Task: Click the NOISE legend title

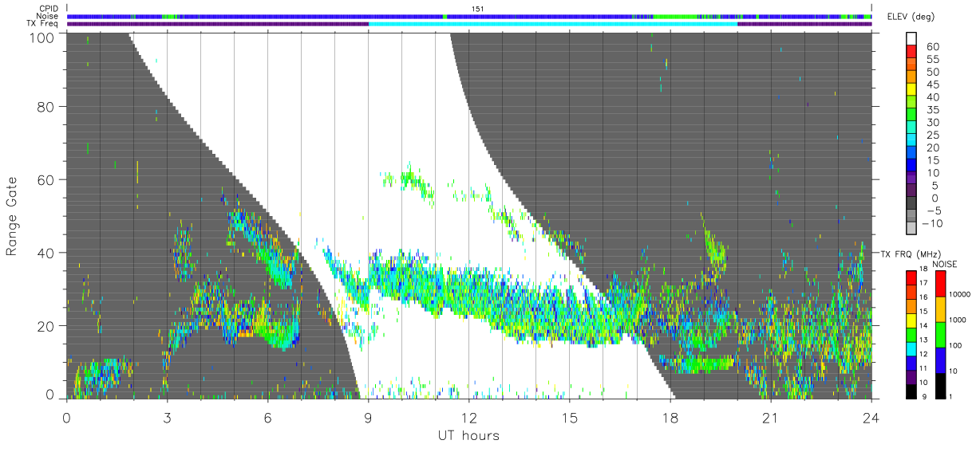Action: coord(943,263)
